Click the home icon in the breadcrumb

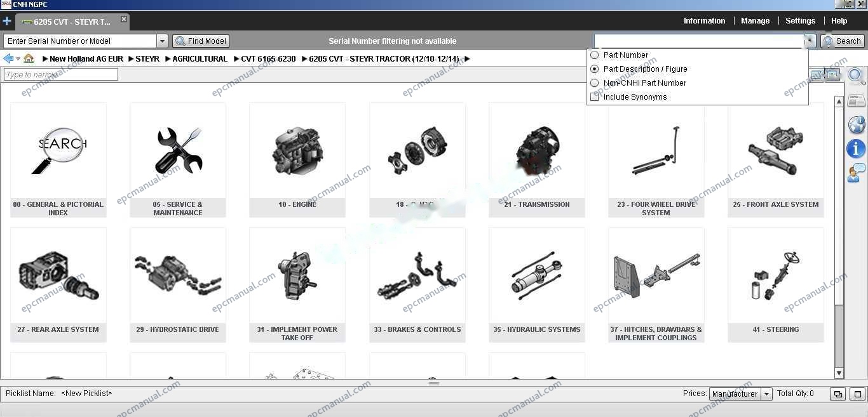29,58
